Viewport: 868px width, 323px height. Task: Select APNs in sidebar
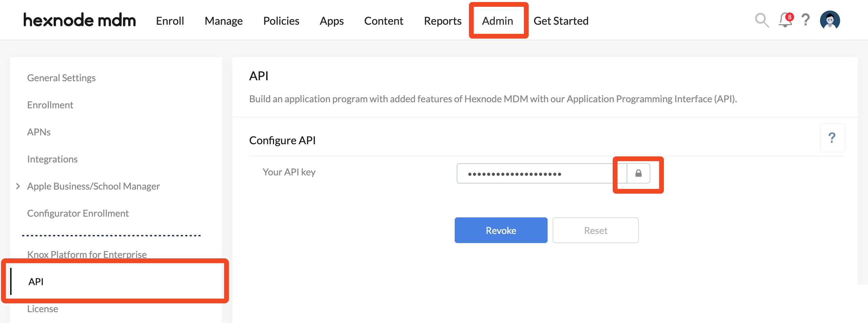point(39,132)
